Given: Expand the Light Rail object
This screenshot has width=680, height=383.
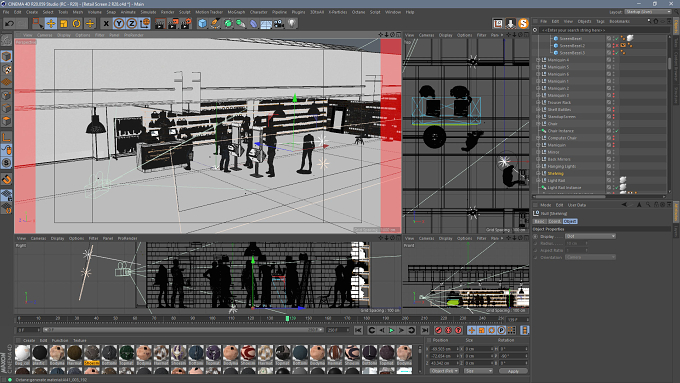Looking at the screenshot, I should (x=538, y=180).
